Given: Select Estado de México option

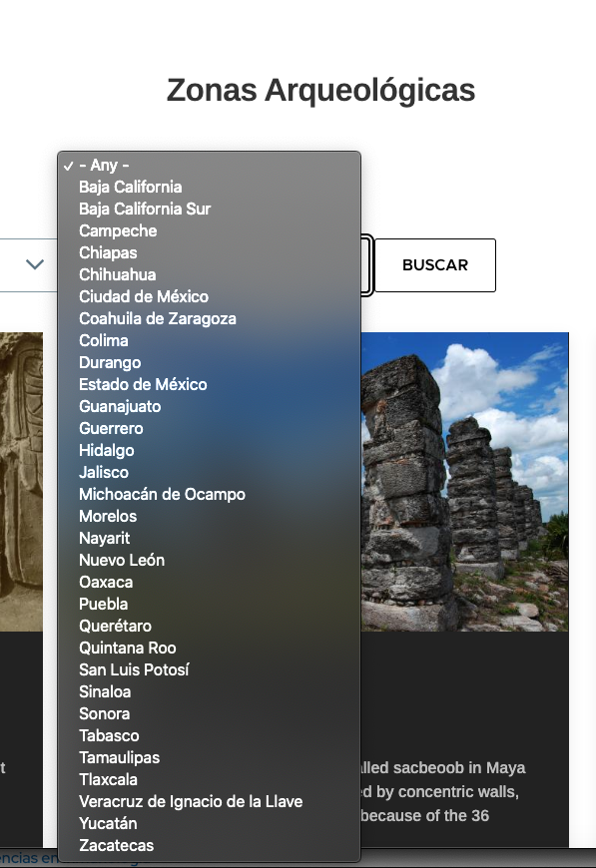Looking at the screenshot, I should pos(210,385).
